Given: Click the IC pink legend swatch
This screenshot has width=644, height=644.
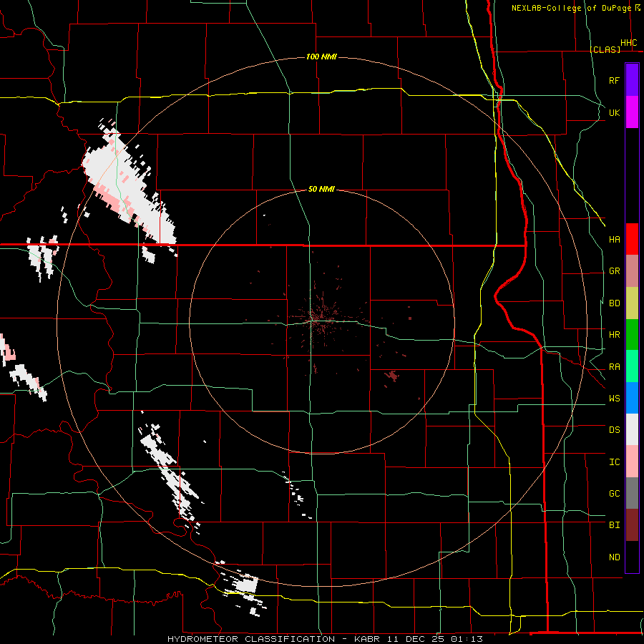Looking at the screenshot, I should [x=632, y=462].
